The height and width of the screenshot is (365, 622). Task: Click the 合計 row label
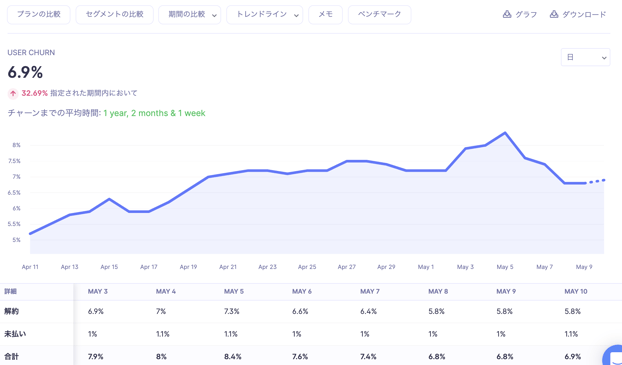[12, 357]
